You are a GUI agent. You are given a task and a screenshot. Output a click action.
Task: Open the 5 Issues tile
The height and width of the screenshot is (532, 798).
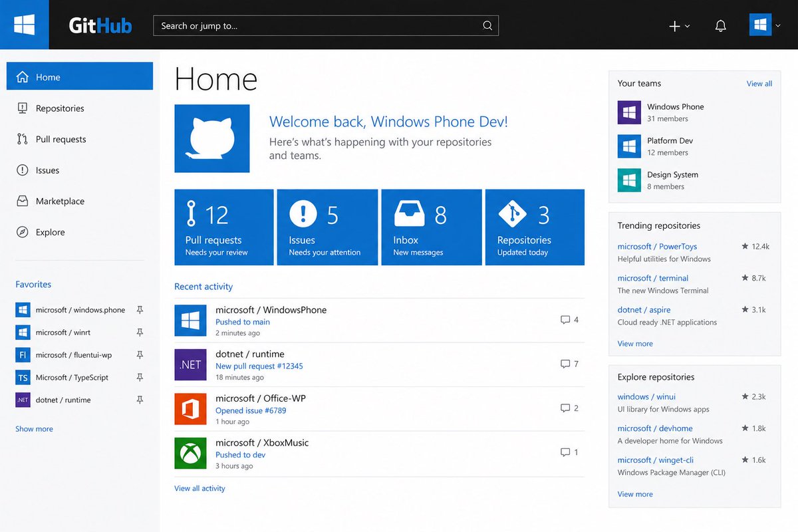pyautogui.click(x=327, y=227)
